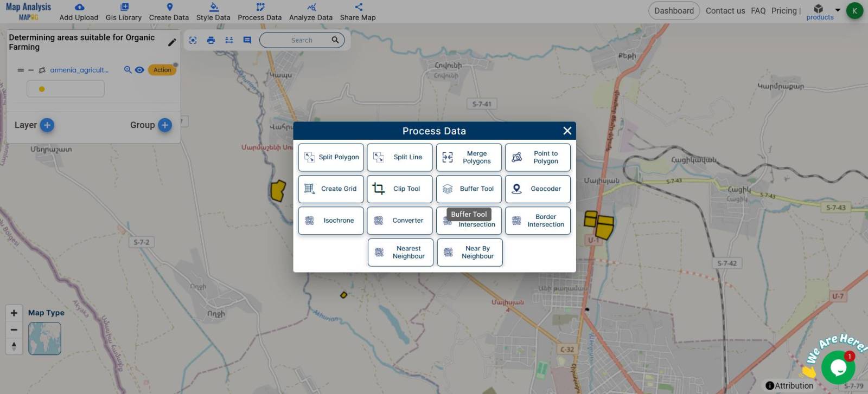Select the Create Grid tool

(x=331, y=189)
